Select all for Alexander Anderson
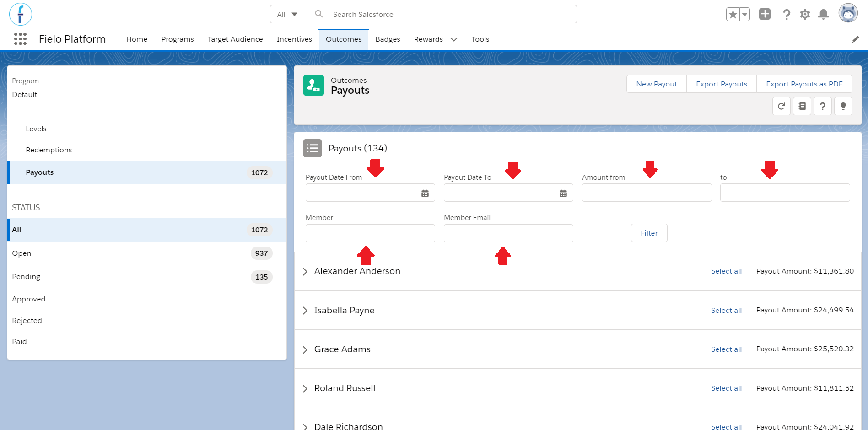The height and width of the screenshot is (430, 868). (x=727, y=271)
